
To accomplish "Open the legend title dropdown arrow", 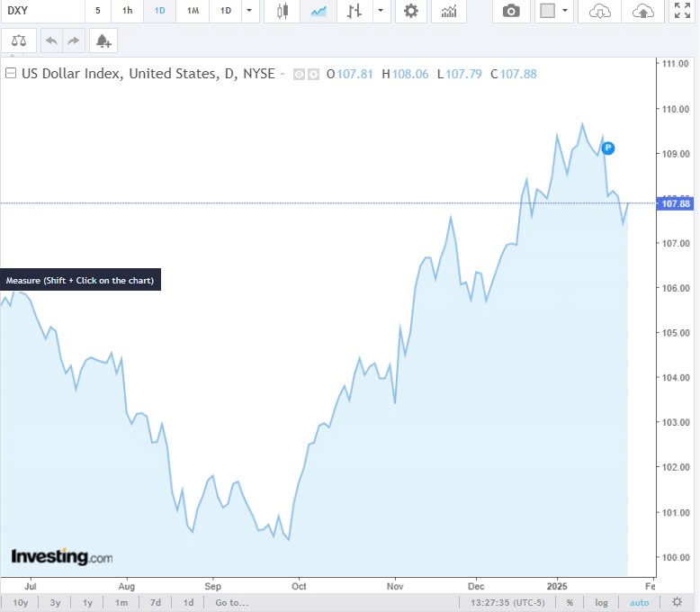I will [x=283, y=74].
